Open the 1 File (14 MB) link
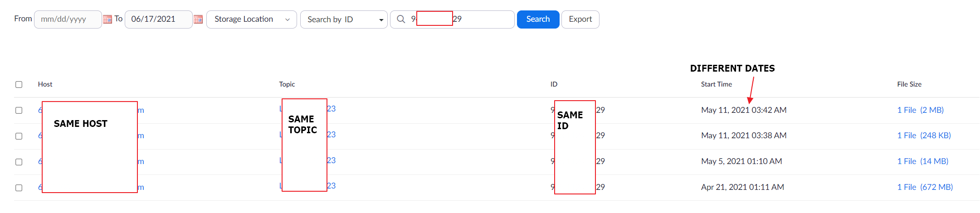This screenshot has width=980, height=213. point(922,161)
